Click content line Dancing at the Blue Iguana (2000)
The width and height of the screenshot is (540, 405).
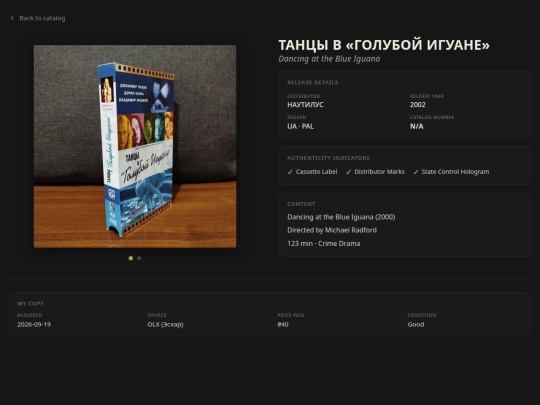(x=341, y=217)
